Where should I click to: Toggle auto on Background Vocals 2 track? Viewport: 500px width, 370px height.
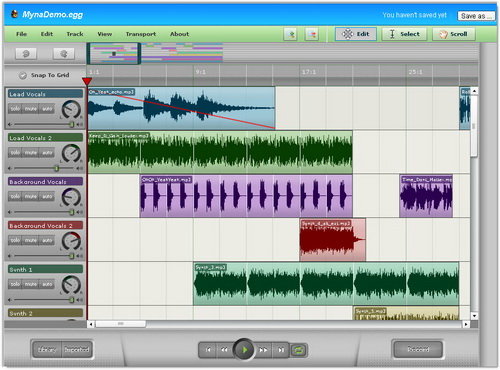pyautogui.click(x=47, y=240)
